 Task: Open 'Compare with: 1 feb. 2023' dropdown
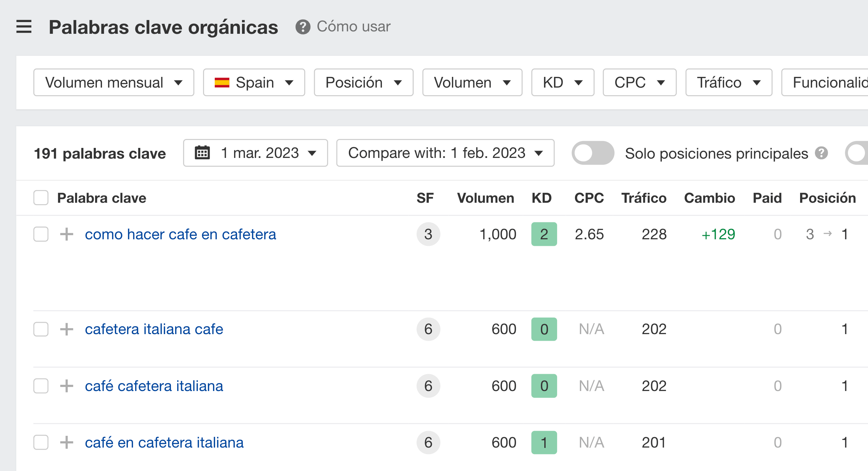point(445,153)
